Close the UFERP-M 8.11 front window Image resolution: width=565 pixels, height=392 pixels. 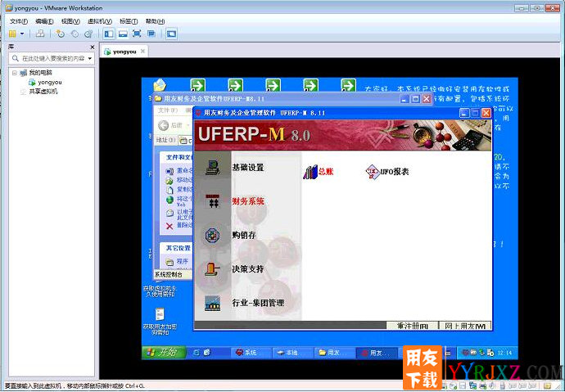click(486, 113)
